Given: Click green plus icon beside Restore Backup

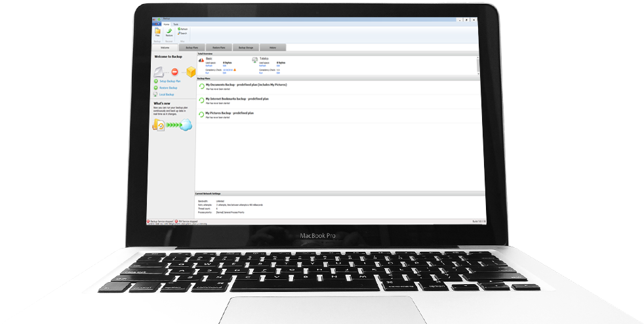Looking at the screenshot, I should point(155,88).
